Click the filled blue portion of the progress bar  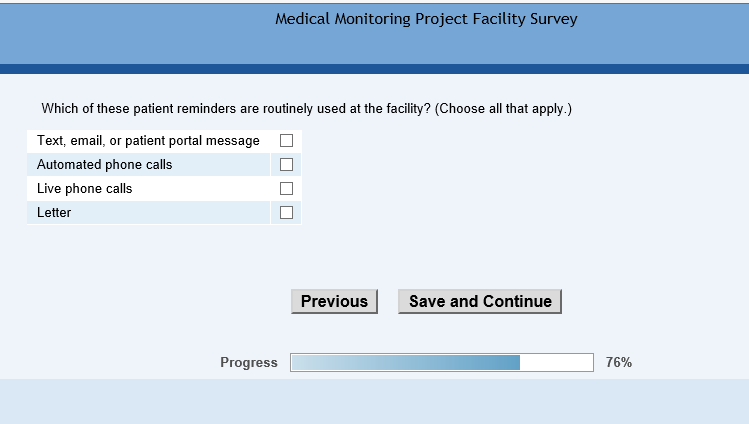coord(405,363)
